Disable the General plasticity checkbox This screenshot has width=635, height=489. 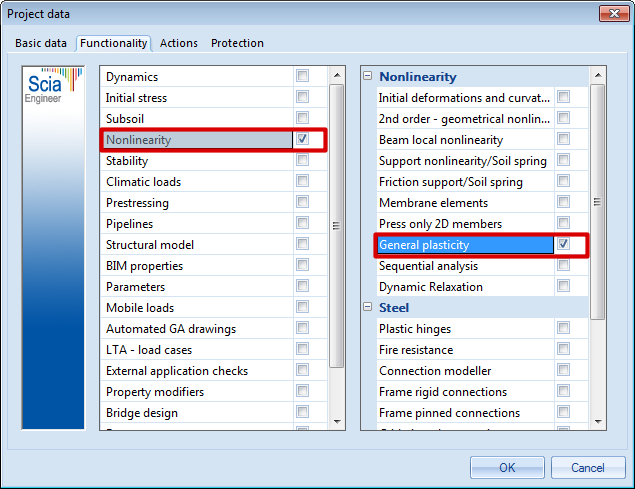click(564, 245)
